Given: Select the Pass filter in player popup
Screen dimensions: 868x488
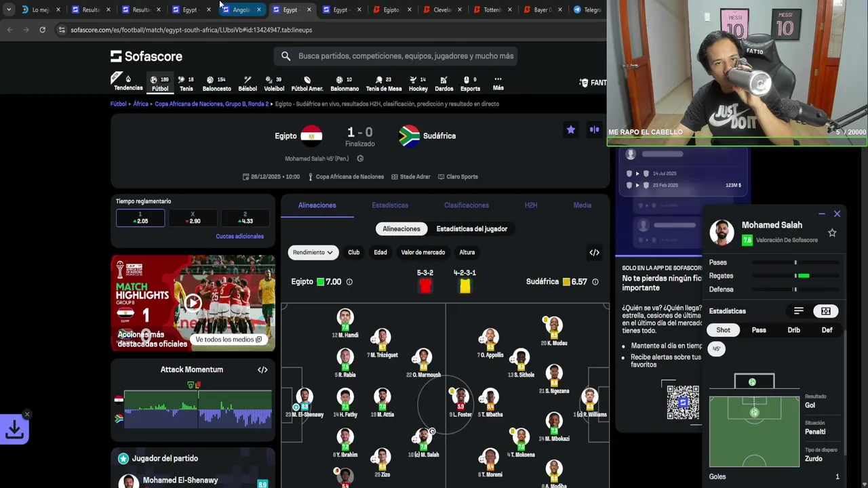Looking at the screenshot, I should [x=759, y=330].
